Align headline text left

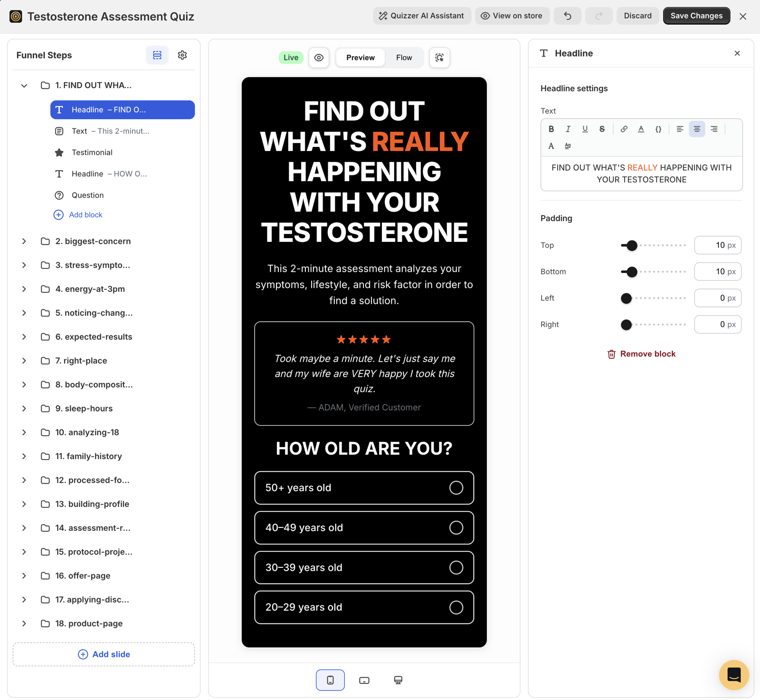point(680,129)
